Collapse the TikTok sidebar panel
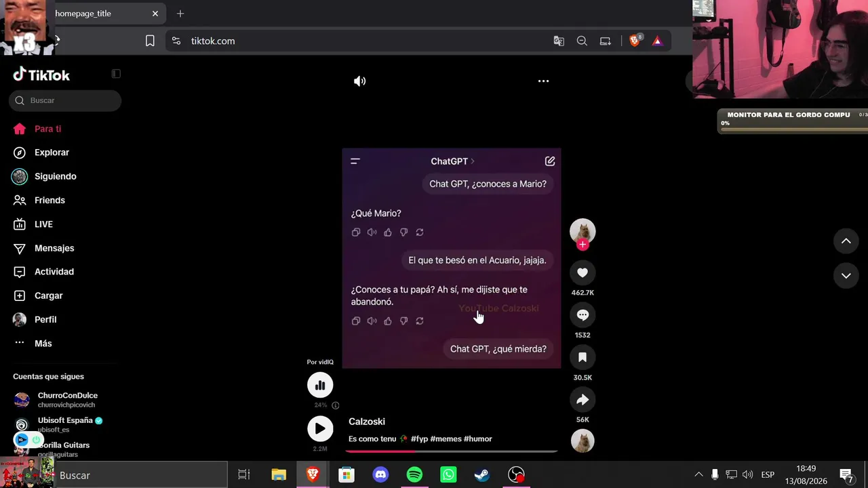The height and width of the screenshot is (488, 868). click(x=116, y=74)
